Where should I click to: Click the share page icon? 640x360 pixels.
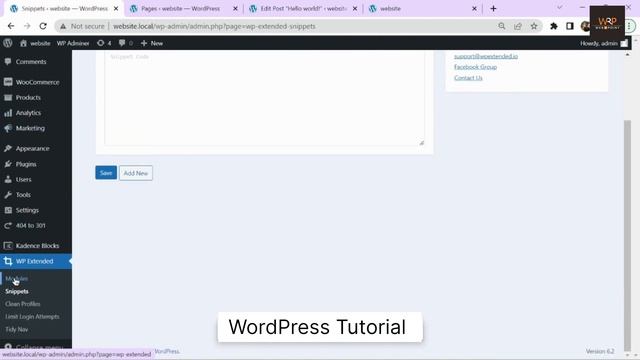click(x=518, y=26)
